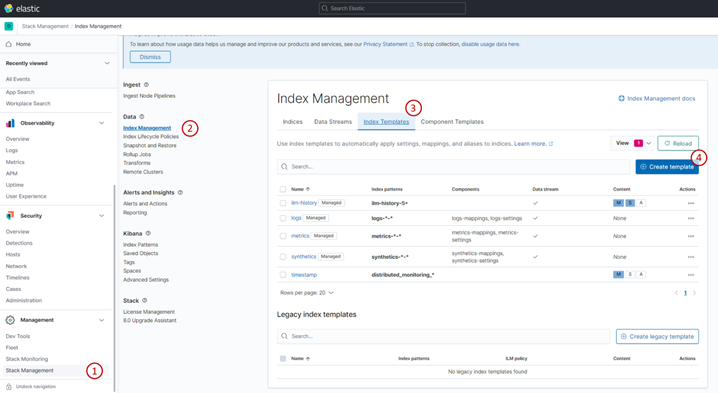Screen dimensions: 718x393
Task: Switch to the Indices tab
Action: point(293,122)
